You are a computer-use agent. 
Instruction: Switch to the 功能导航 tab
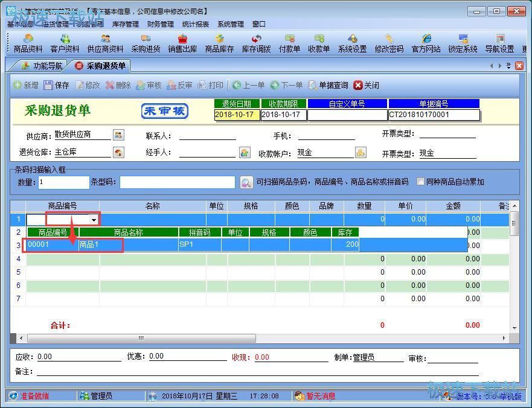(42, 66)
